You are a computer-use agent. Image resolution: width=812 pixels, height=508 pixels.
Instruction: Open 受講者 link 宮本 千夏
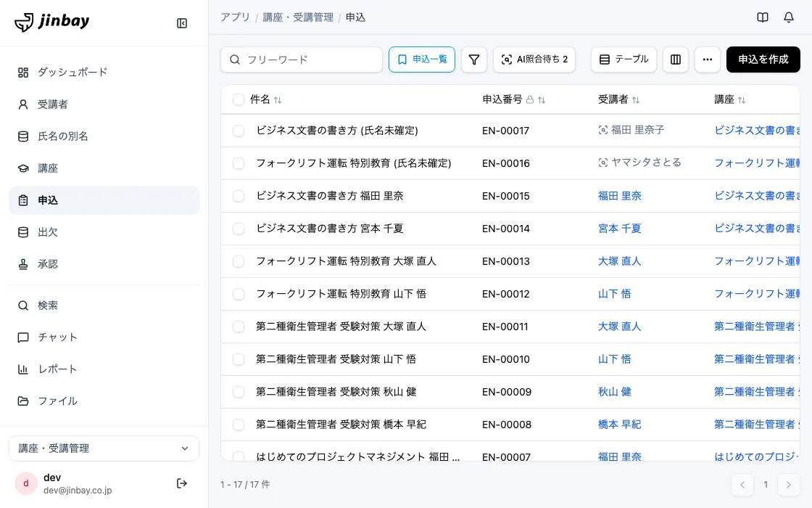(x=619, y=229)
